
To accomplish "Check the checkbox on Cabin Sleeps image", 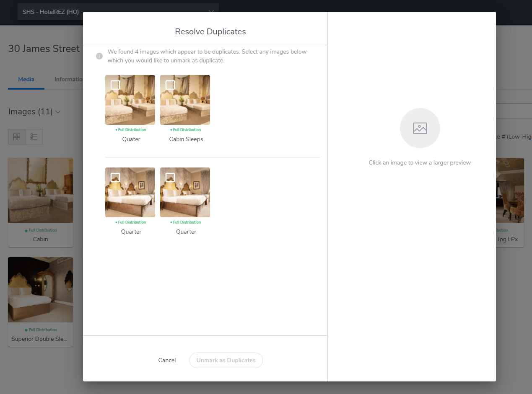I will (x=170, y=85).
